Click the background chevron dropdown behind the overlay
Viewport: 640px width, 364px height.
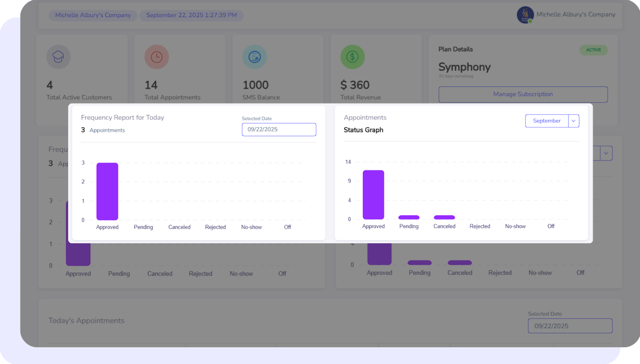[606, 153]
